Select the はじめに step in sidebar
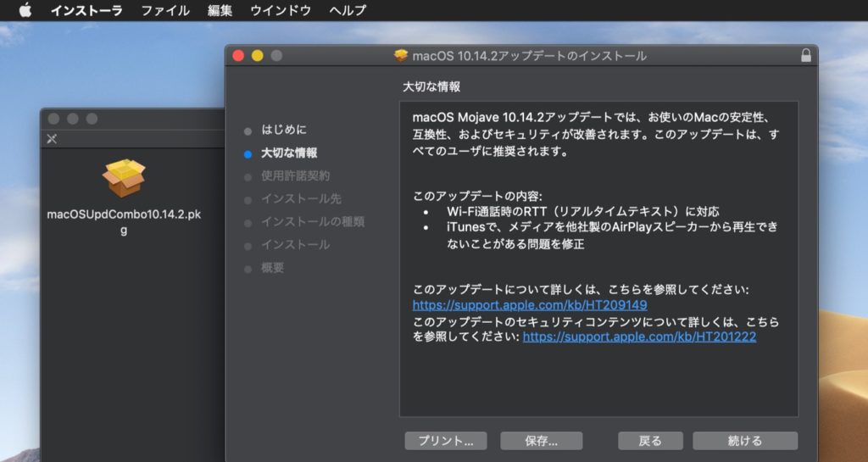Screen dimensions: 868x462 284,131
